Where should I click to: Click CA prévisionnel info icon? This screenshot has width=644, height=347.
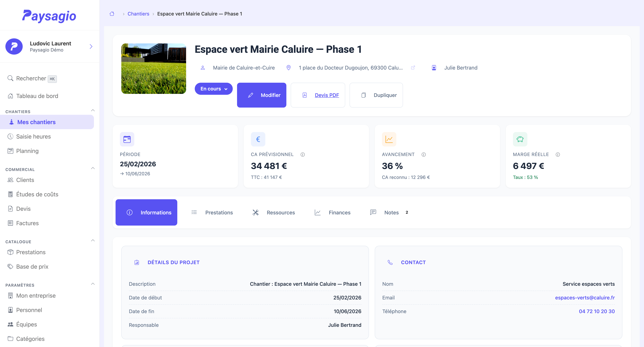point(303,154)
